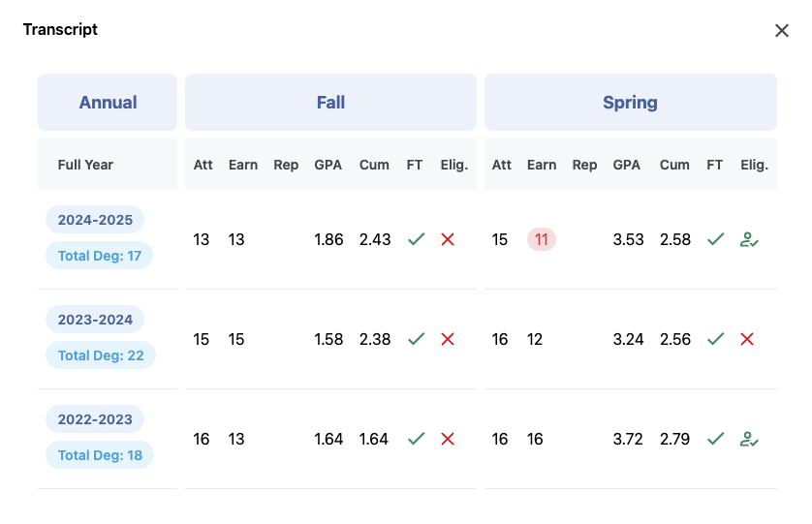The width and height of the screenshot is (812, 524).
Task: Click the highlighted red 11 earned credits
Action: [x=542, y=239]
